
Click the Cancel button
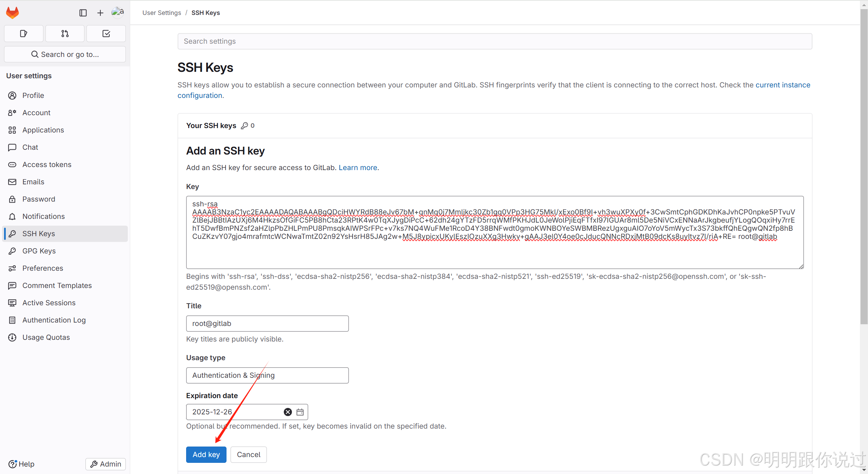click(249, 455)
